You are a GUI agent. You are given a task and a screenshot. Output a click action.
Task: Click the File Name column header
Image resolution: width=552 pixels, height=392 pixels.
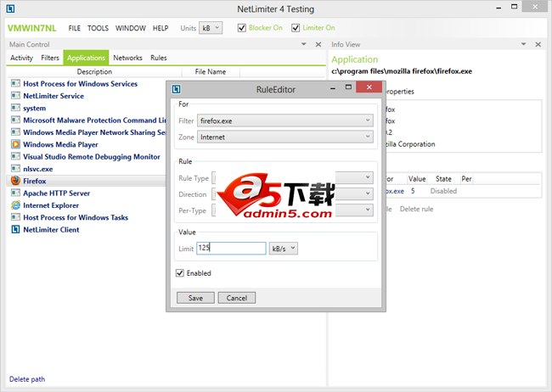coord(211,72)
